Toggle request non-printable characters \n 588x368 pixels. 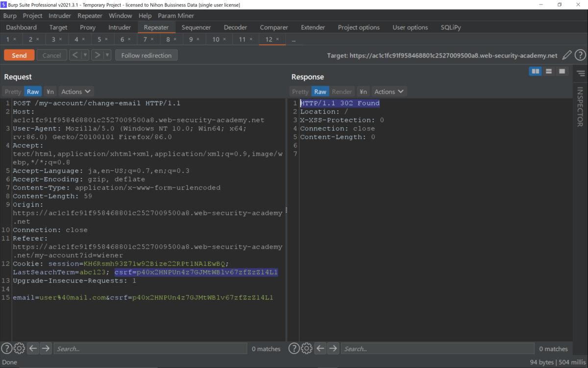pos(50,92)
